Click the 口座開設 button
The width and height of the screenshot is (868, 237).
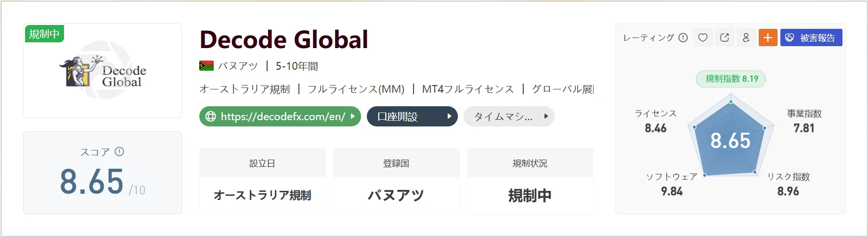click(x=412, y=116)
